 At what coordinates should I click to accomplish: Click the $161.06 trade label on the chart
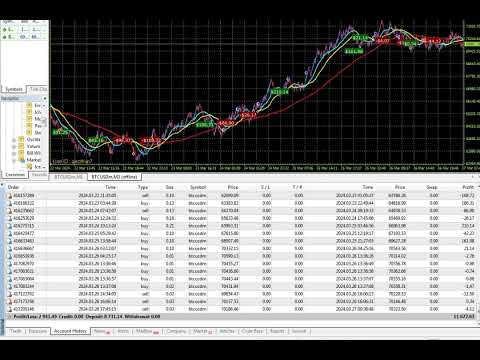[354, 52]
